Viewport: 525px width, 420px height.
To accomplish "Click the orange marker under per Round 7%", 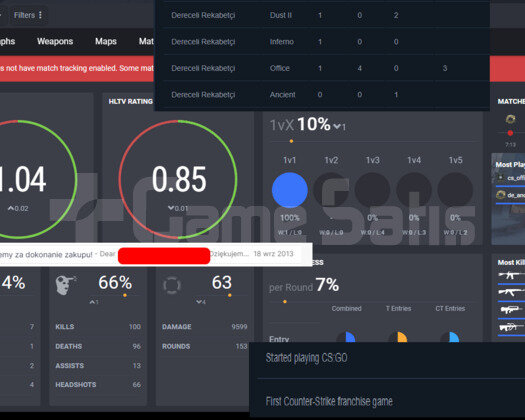I will 285,302.
